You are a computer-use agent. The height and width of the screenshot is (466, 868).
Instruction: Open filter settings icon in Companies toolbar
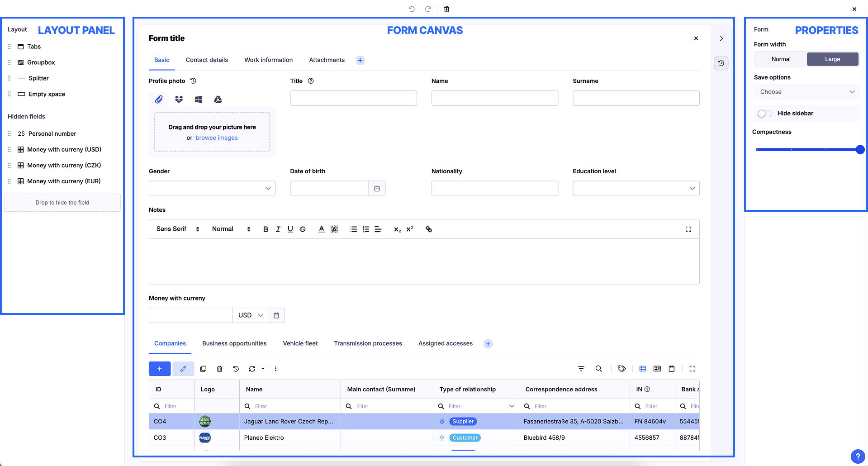pos(581,369)
